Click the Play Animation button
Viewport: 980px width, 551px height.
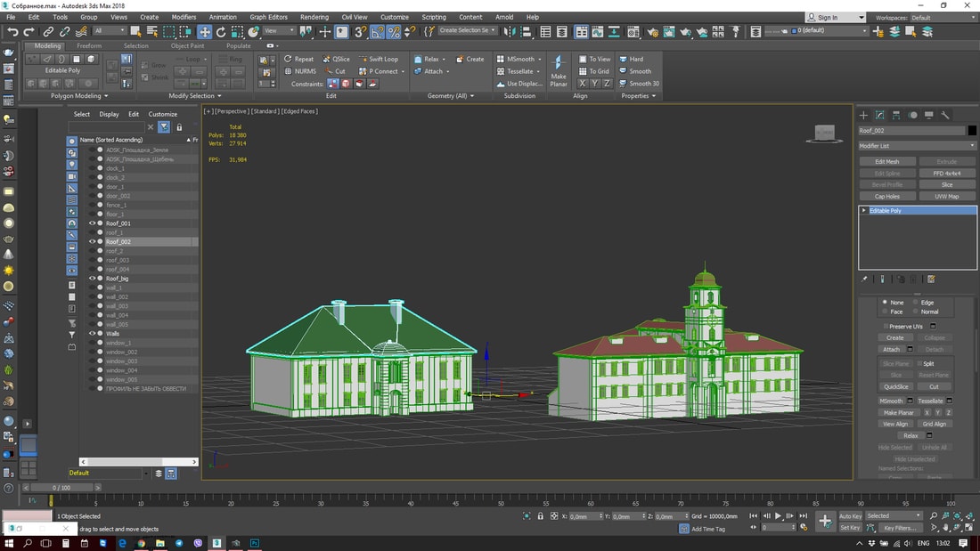[x=778, y=516]
